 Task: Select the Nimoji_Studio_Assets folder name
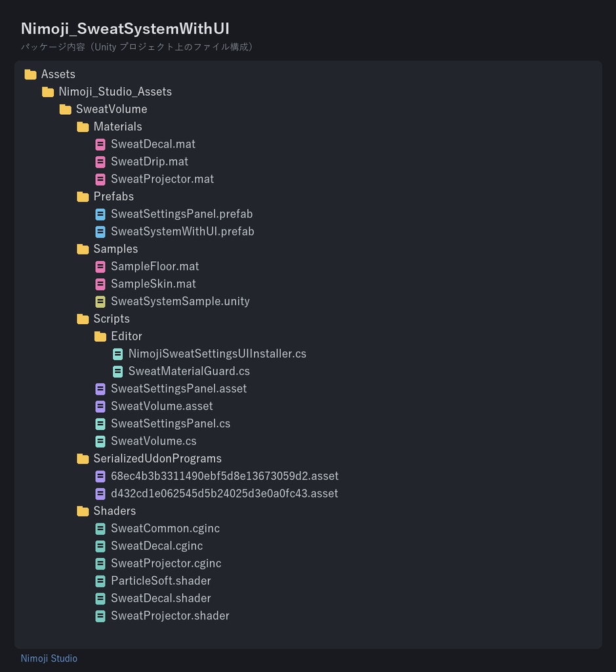pyautogui.click(x=115, y=92)
